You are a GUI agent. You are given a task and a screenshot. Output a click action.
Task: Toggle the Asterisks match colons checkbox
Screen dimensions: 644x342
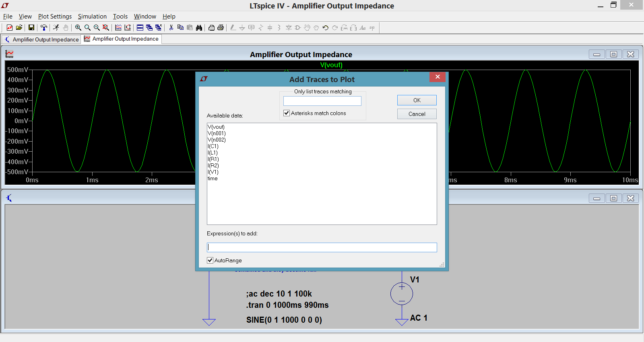click(x=287, y=113)
